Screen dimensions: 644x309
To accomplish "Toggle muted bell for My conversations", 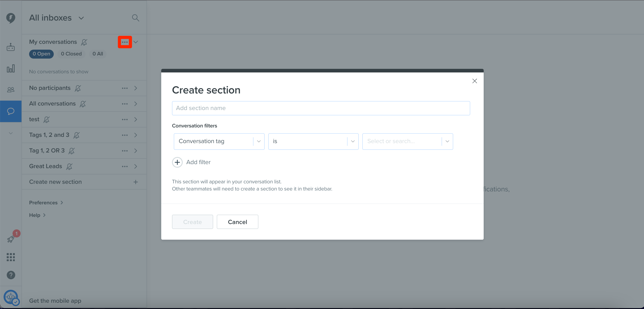I will coord(84,42).
